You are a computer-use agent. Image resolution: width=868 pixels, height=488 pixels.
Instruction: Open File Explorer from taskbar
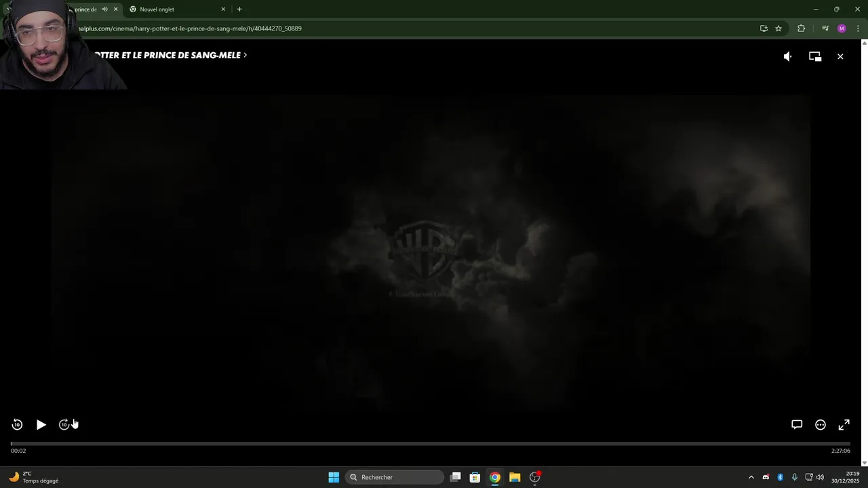point(515,477)
